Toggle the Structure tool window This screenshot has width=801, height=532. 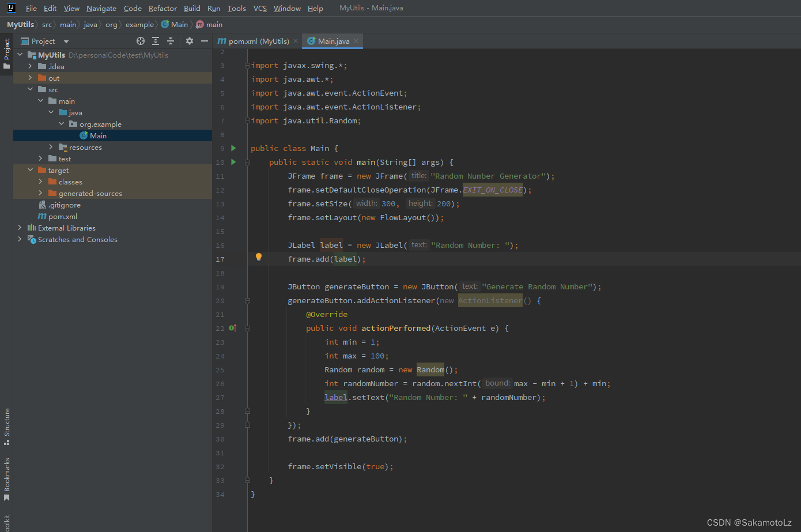coord(7,426)
